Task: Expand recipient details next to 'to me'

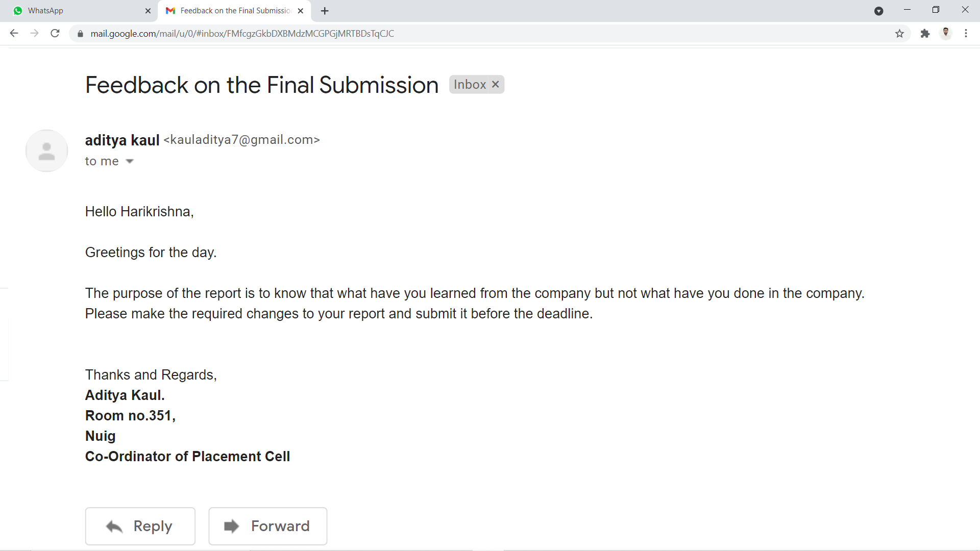Action: point(130,161)
